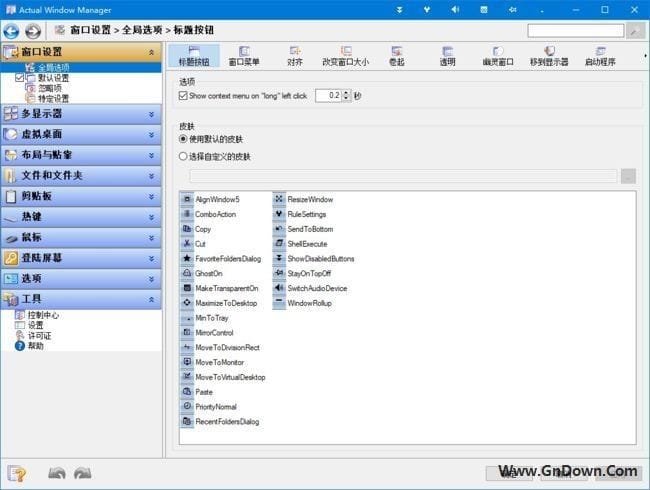650x490 pixels.
Task: Click the RuleSettings icon
Action: click(x=279, y=214)
